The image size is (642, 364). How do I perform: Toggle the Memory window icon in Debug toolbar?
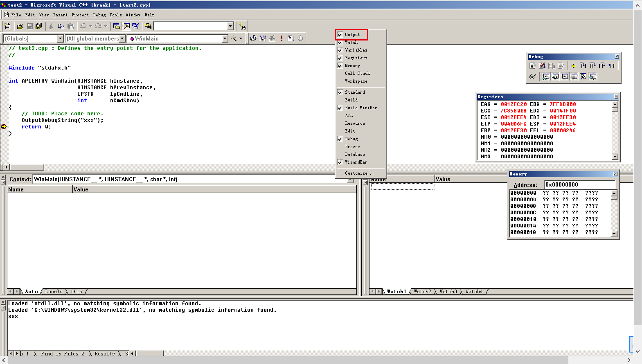click(574, 76)
